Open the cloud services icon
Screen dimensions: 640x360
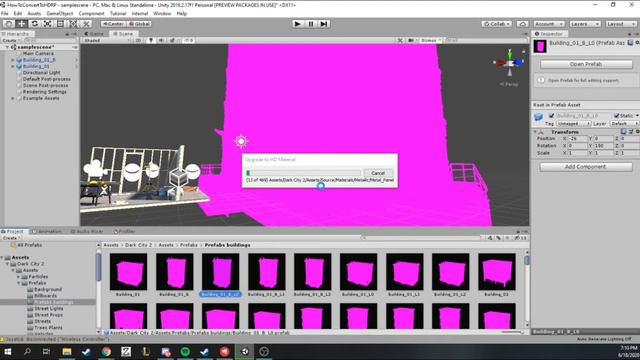pyautogui.click(x=522, y=24)
